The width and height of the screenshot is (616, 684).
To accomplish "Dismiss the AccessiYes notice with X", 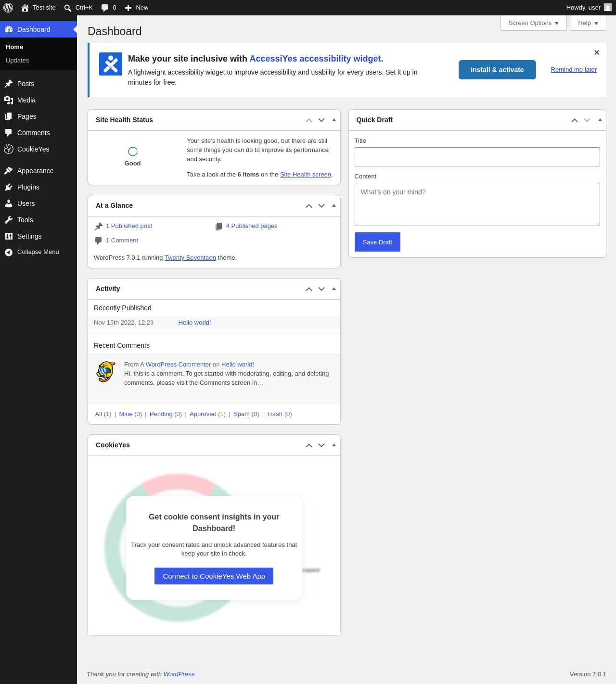I will tap(597, 52).
